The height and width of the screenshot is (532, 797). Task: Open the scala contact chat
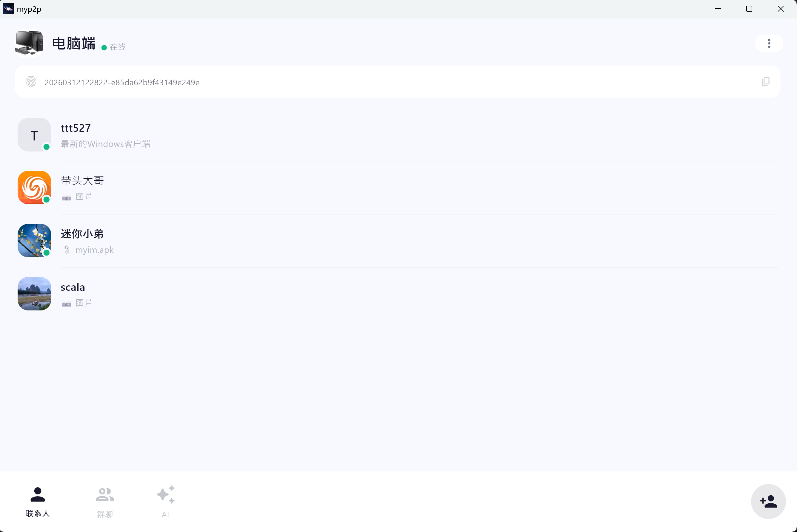73,287
